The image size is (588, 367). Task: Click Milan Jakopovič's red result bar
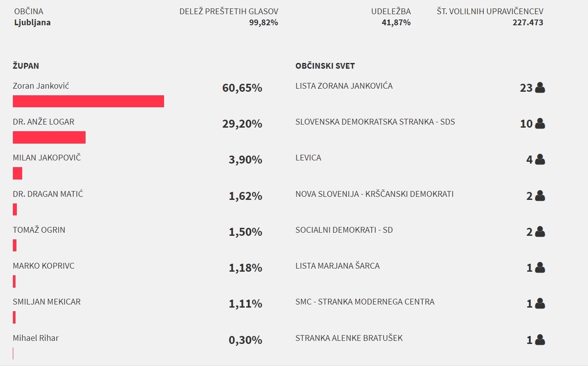point(17,173)
